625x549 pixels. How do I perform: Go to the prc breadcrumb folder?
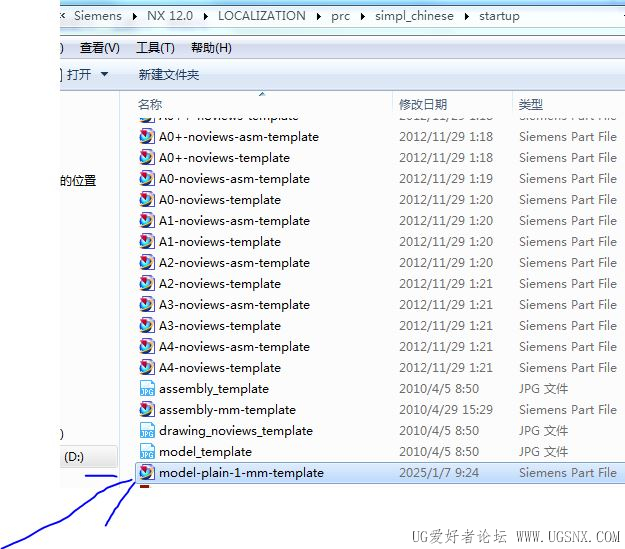point(340,16)
